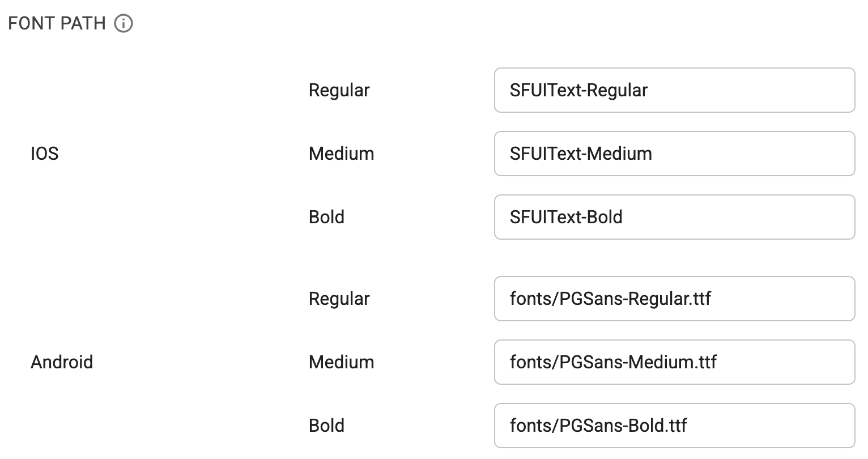
Task: Click the FONT PATH section heading
Action: coord(57,23)
